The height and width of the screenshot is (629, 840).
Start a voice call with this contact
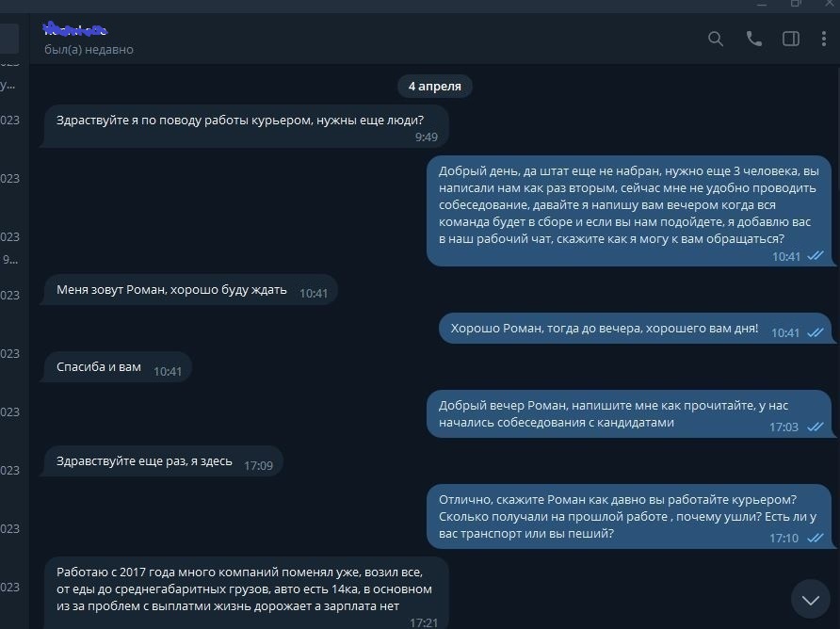[x=753, y=39]
